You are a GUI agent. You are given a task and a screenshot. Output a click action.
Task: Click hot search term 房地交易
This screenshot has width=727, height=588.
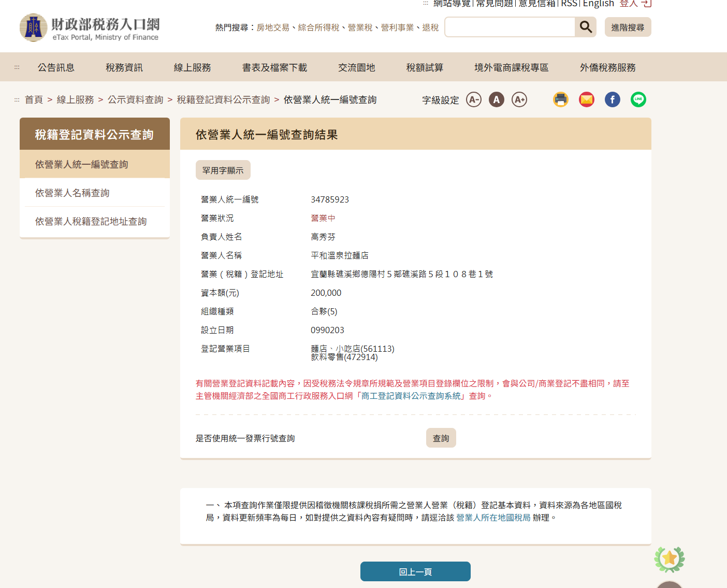tap(273, 27)
